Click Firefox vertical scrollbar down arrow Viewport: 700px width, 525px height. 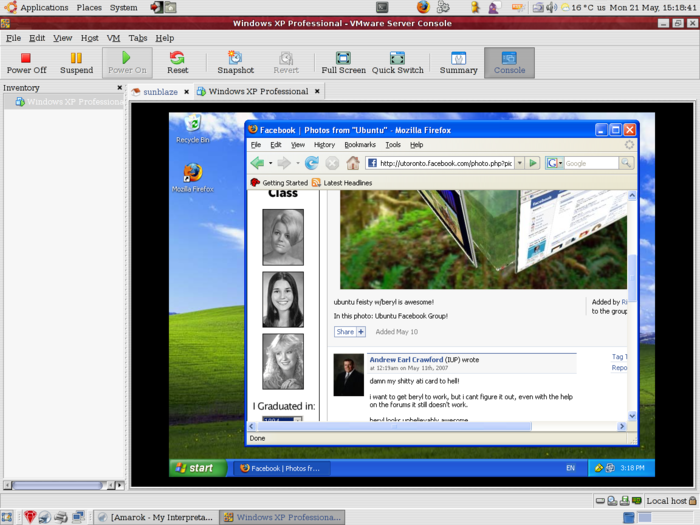pyautogui.click(x=632, y=416)
